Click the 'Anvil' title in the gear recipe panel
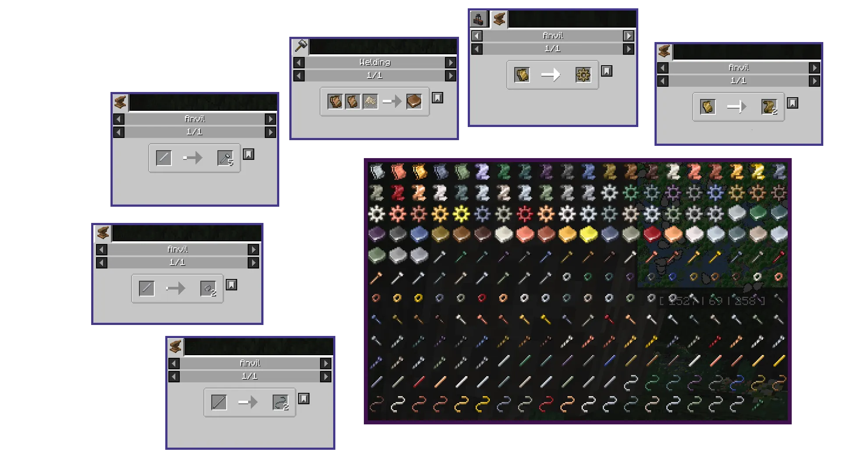 click(x=553, y=35)
